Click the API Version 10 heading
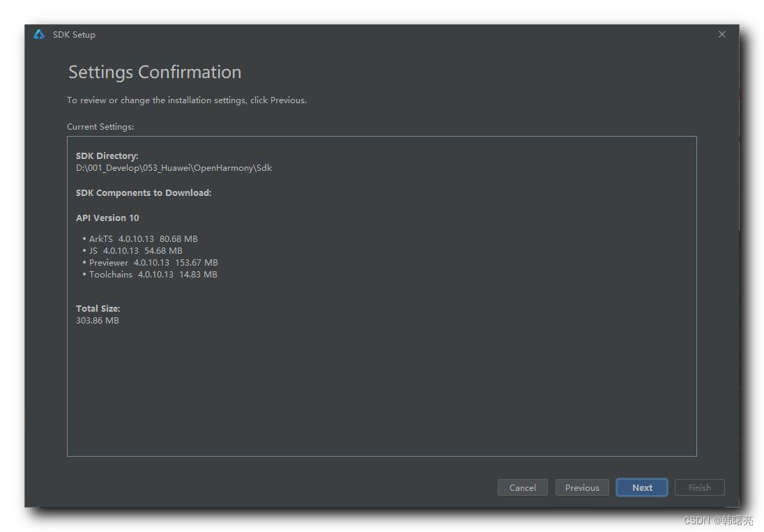The height and width of the screenshot is (532, 764). click(107, 218)
